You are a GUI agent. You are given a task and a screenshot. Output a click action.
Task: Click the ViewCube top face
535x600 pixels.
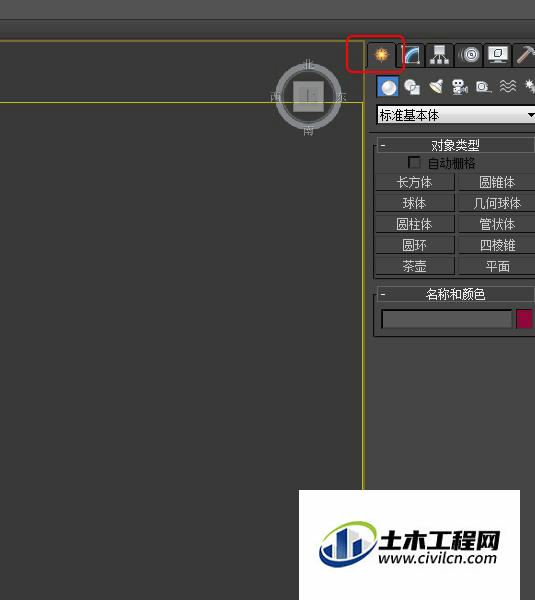(x=308, y=96)
